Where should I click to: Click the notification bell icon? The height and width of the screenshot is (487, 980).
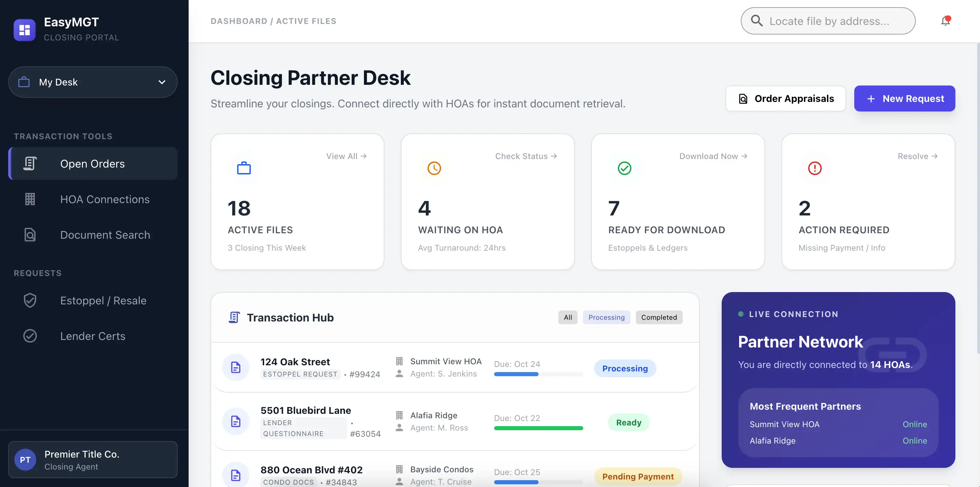point(945,21)
